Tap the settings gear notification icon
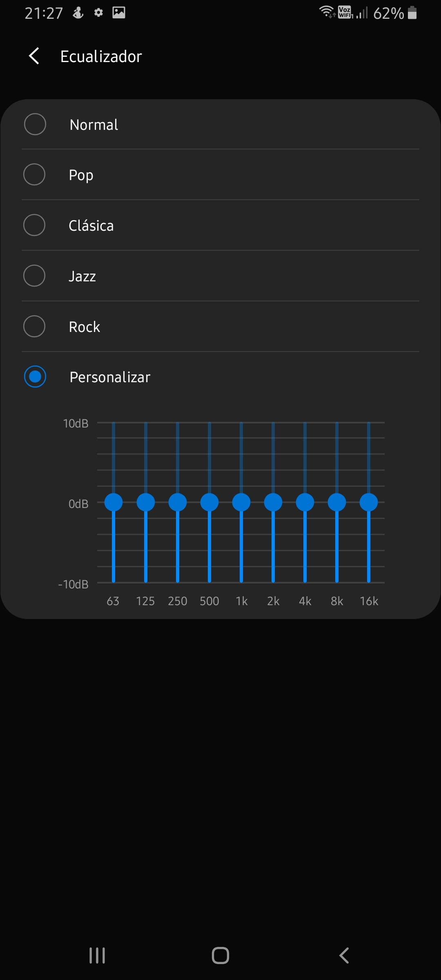 (x=98, y=13)
